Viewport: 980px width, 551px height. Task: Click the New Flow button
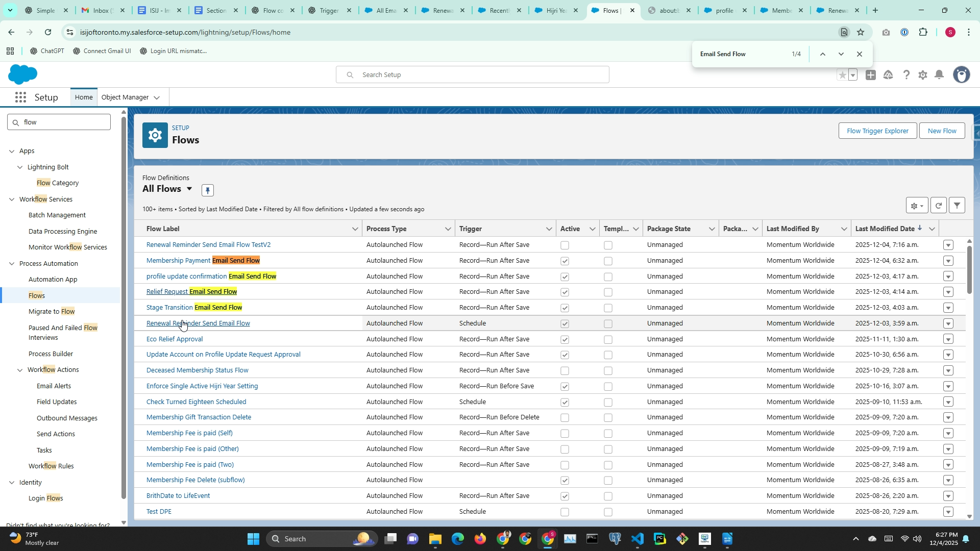point(942,131)
